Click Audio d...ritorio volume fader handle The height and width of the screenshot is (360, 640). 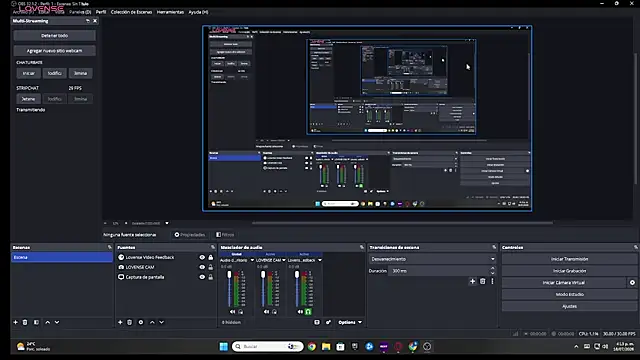229,275
